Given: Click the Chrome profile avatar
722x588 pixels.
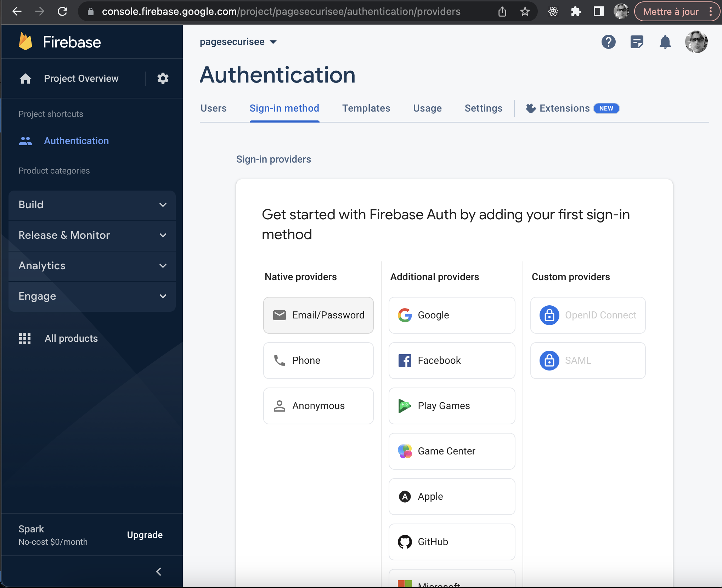Looking at the screenshot, I should 621,11.
